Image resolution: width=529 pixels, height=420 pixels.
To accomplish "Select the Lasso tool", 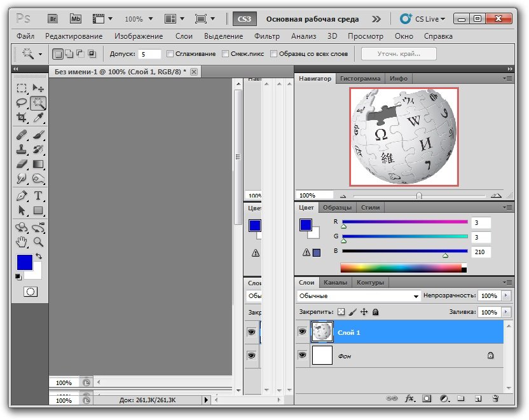I will (x=22, y=102).
